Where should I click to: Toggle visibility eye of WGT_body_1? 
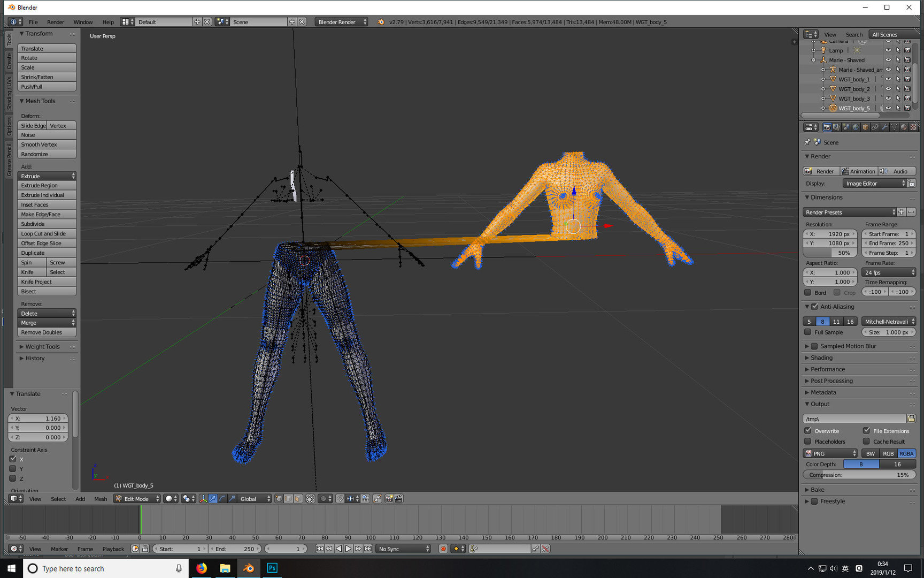point(888,79)
